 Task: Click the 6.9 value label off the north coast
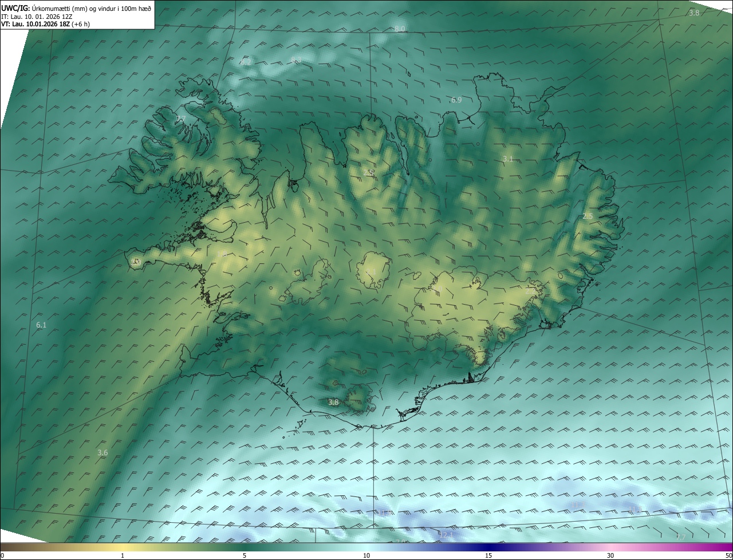456,100
